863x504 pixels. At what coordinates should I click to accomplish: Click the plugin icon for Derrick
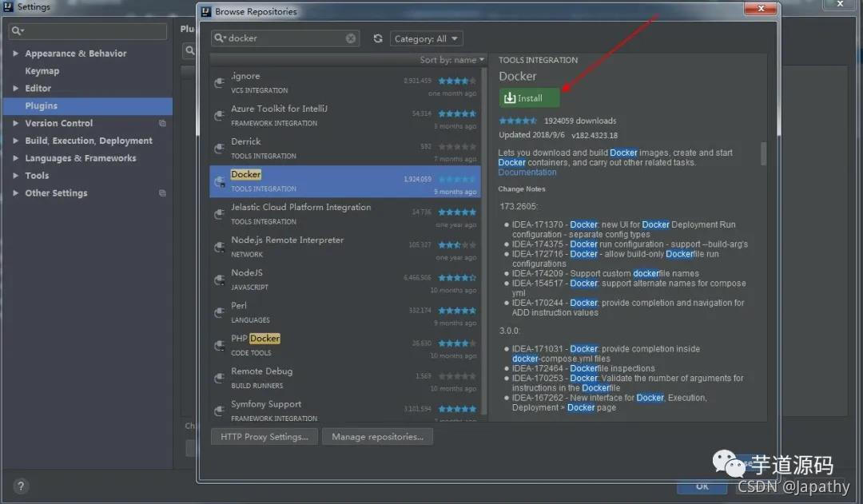(219, 149)
